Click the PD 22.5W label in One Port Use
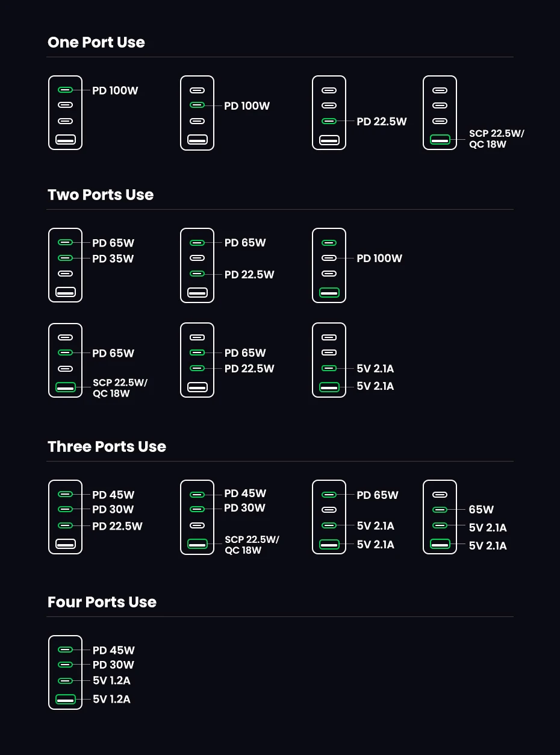Image resolution: width=560 pixels, height=755 pixels. tap(382, 122)
